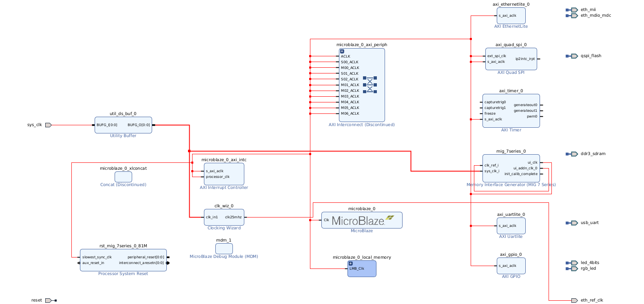
Task: Click processor_clk pin on microblaze_0_axi_intc
Action: 218,177
